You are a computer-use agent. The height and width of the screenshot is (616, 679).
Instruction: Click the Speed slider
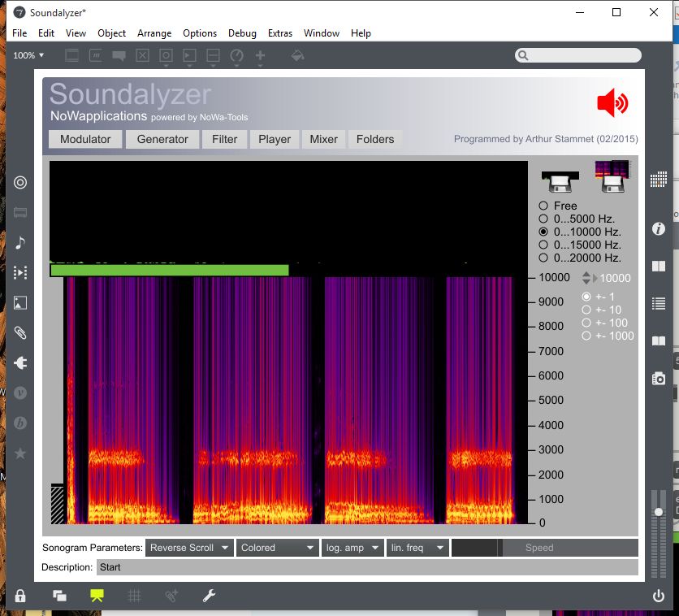[x=545, y=548]
